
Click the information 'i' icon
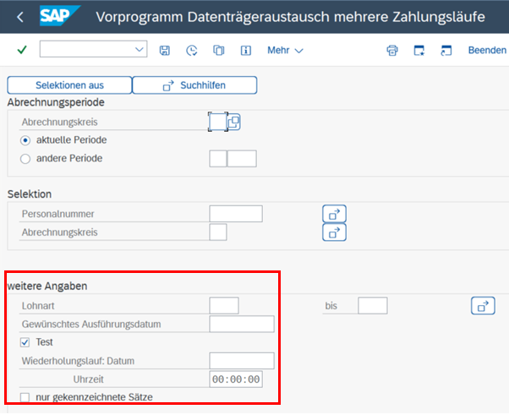click(246, 51)
